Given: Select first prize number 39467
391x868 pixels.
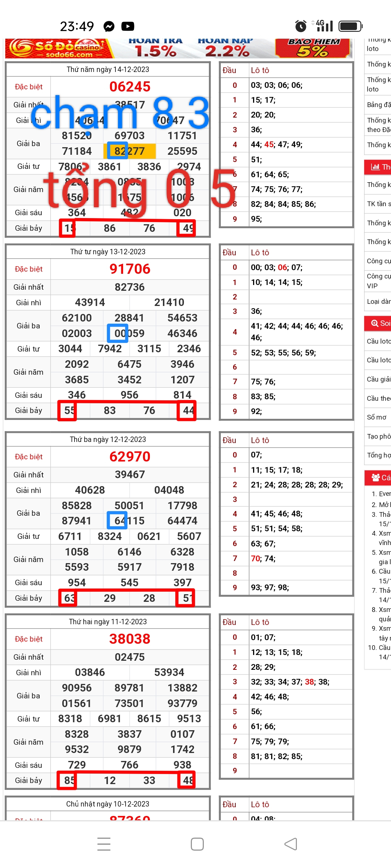Looking at the screenshot, I should 130,475.
